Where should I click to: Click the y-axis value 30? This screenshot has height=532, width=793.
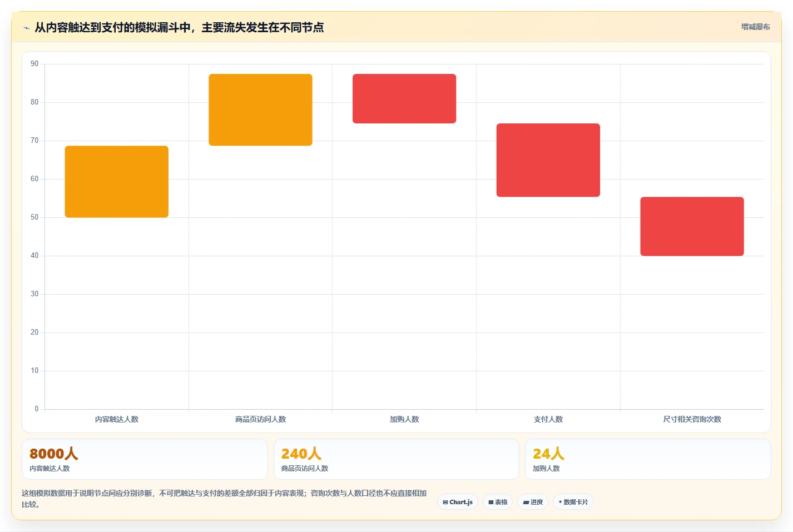click(34, 294)
